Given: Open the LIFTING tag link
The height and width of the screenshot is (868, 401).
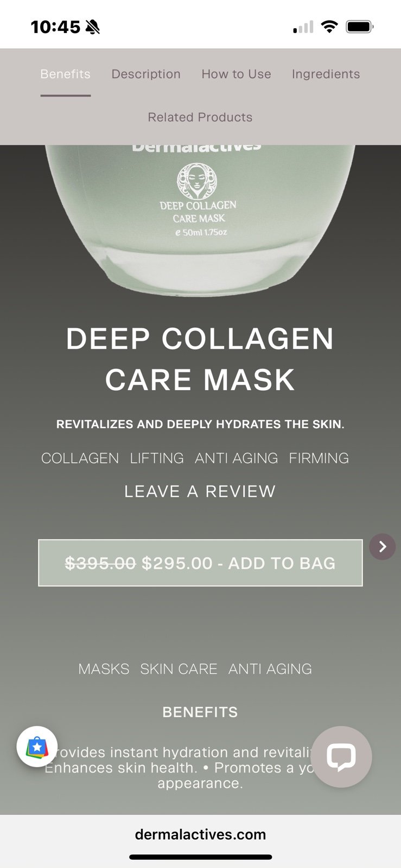Looking at the screenshot, I should pyautogui.click(x=157, y=458).
